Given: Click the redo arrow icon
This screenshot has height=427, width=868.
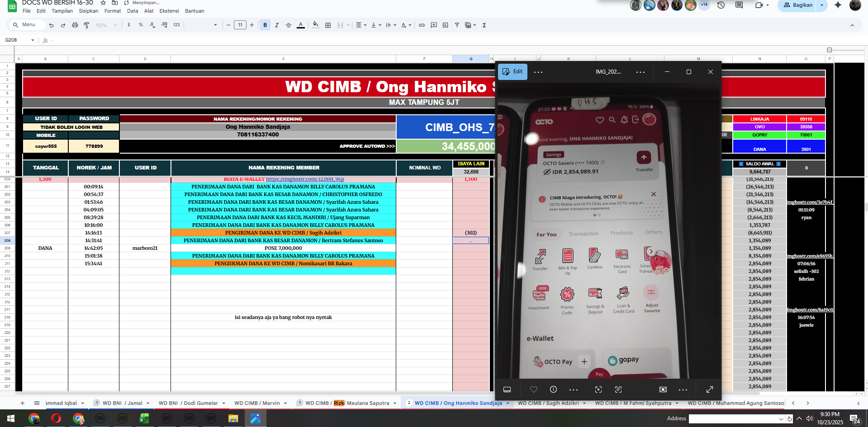Looking at the screenshot, I should (x=63, y=25).
